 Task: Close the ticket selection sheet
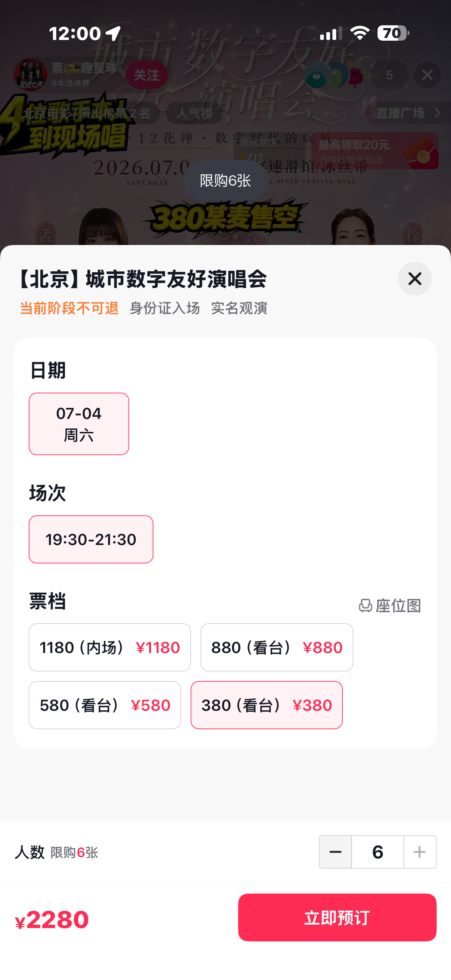pos(414,278)
